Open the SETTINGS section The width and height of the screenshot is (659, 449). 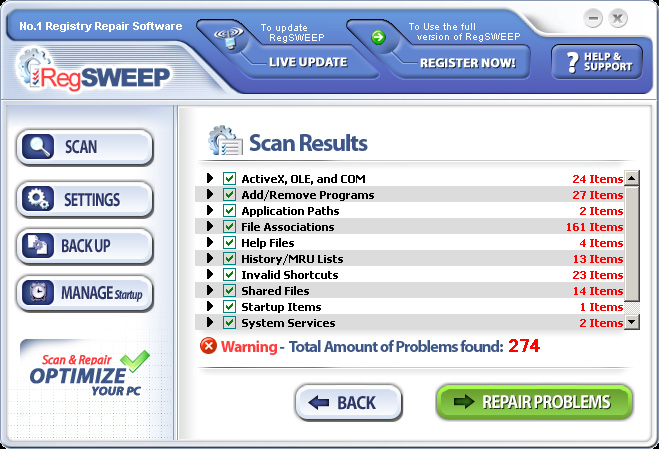[84, 199]
